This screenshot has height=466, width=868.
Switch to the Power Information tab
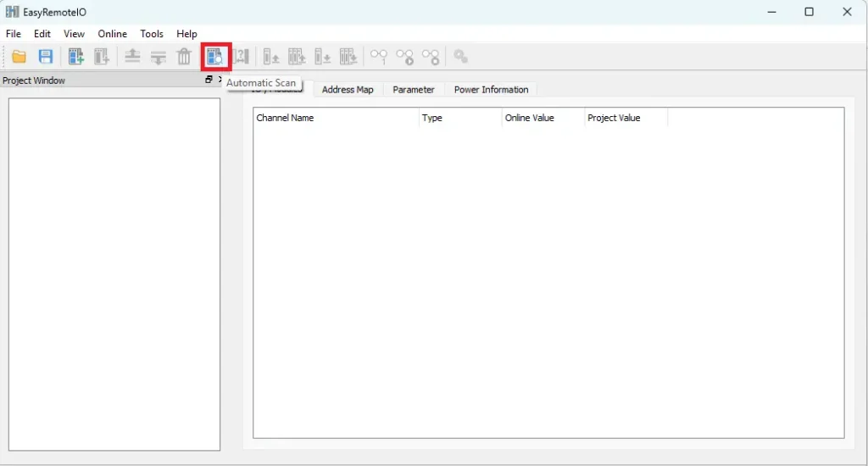(491, 90)
